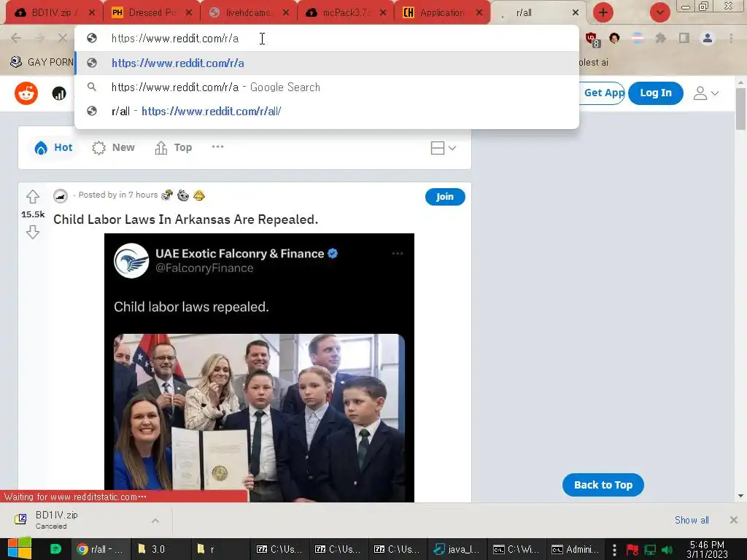This screenshot has height=560, width=747.
Task: Show more sort options ellipsis
Action: coord(217,147)
